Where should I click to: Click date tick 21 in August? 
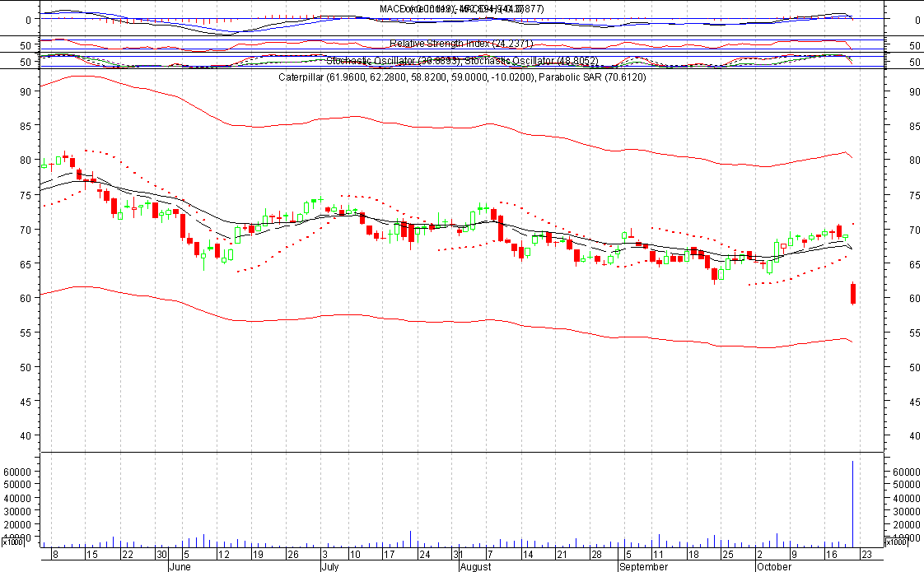pyautogui.click(x=562, y=555)
